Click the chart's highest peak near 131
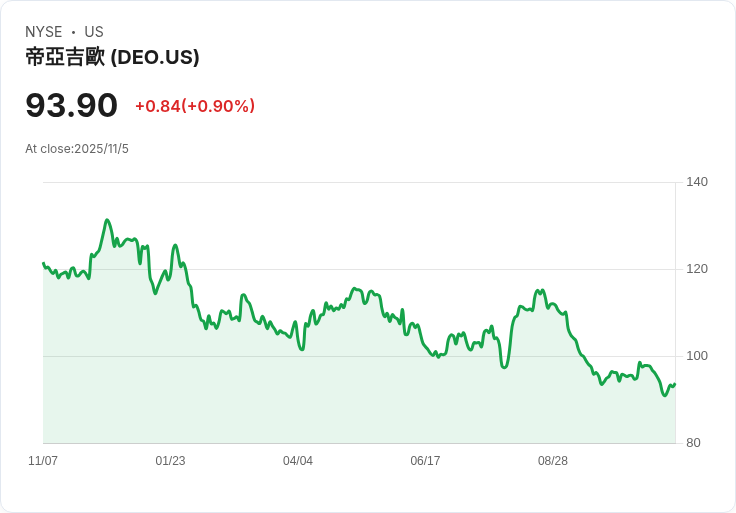The width and height of the screenshot is (736, 513). pos(107,220)
